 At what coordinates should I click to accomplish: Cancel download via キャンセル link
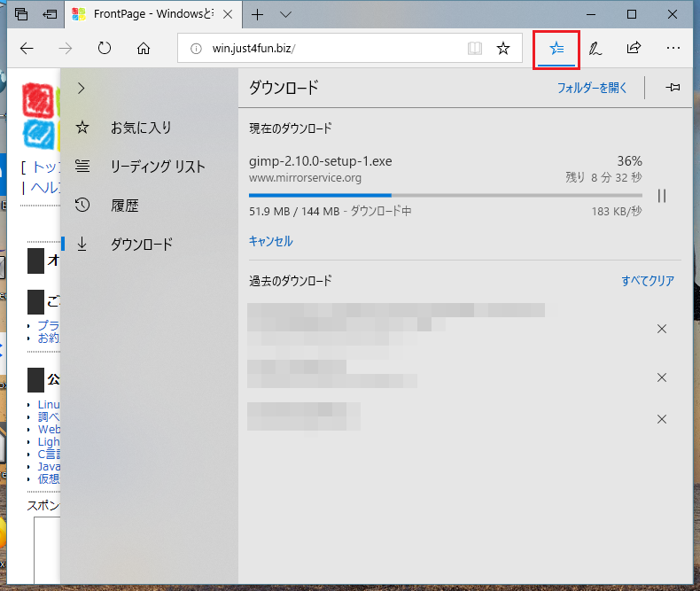tap(271, 241)
